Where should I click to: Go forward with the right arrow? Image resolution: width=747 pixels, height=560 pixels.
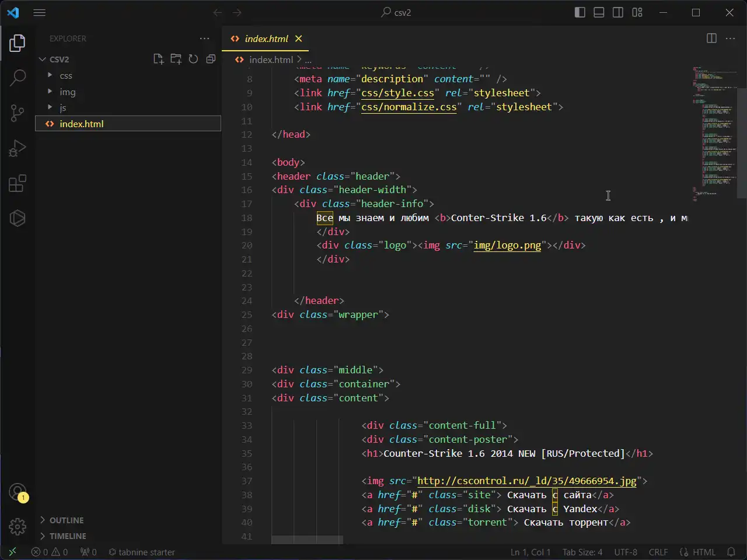tap(237, 12)
